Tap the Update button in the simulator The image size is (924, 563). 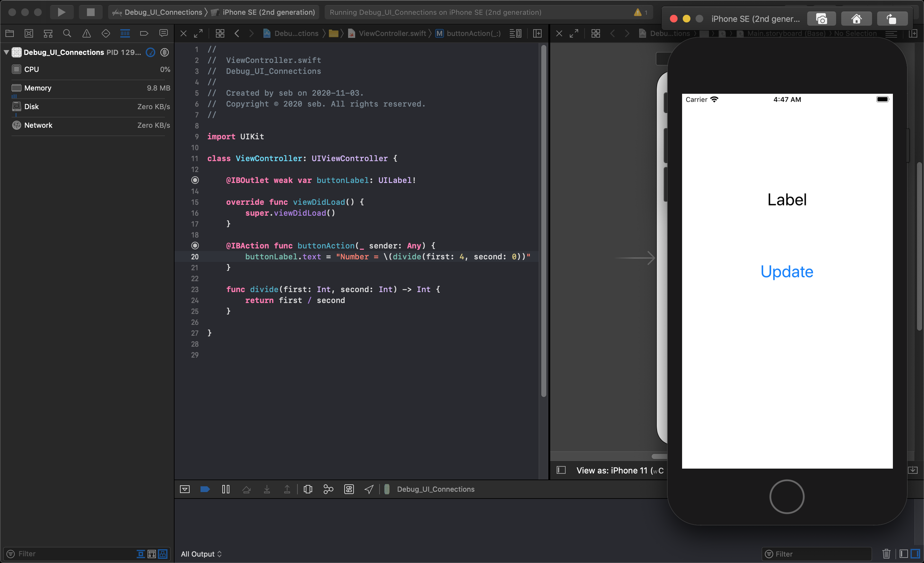787,272
